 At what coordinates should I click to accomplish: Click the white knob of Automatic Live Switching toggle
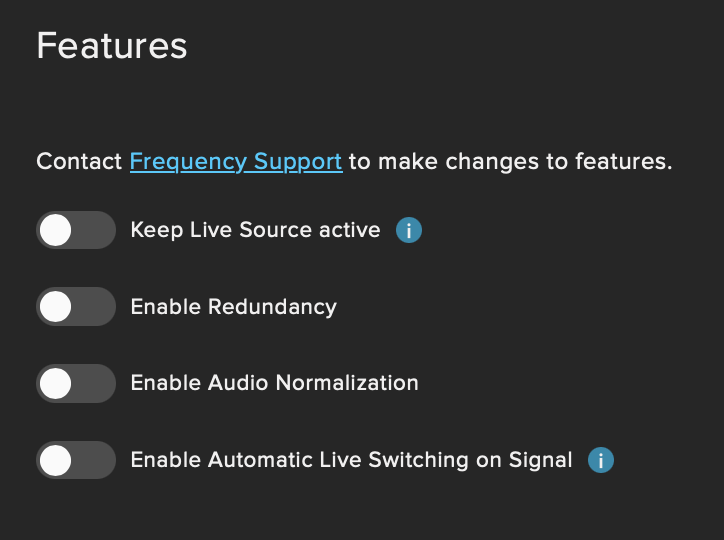pos(56,460)
